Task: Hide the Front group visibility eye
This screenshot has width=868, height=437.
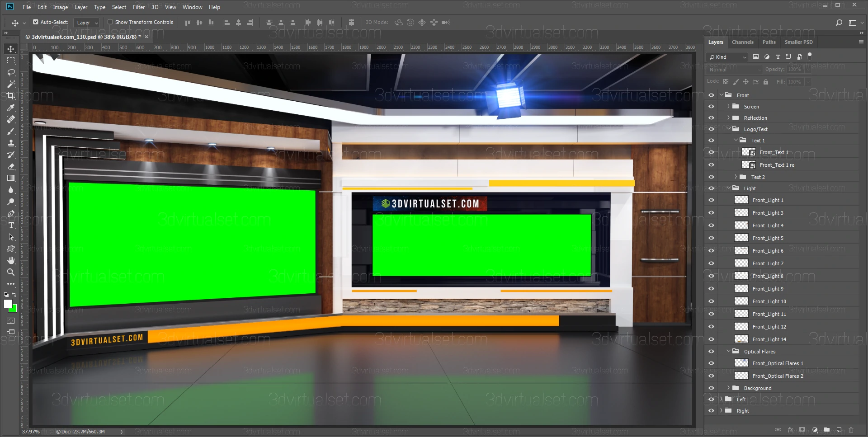Action: [711, 95]
